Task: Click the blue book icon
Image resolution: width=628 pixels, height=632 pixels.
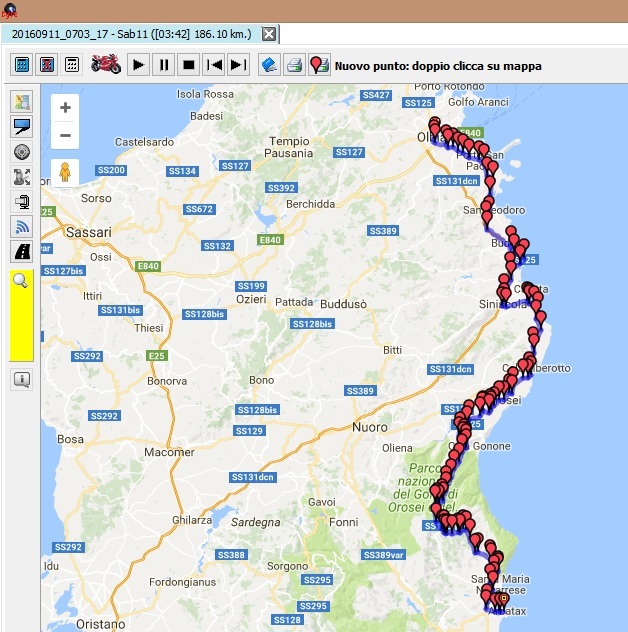Action: pyautogui.click(x=269, y=65)
